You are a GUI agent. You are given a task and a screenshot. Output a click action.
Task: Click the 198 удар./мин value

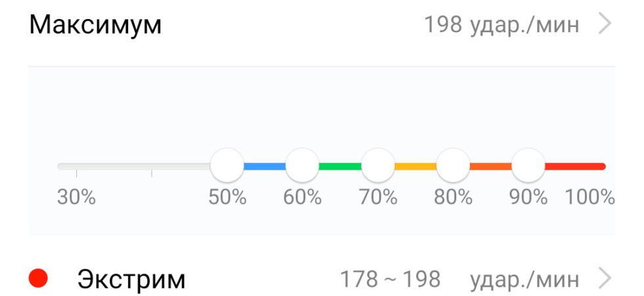(x=501, y=25)
